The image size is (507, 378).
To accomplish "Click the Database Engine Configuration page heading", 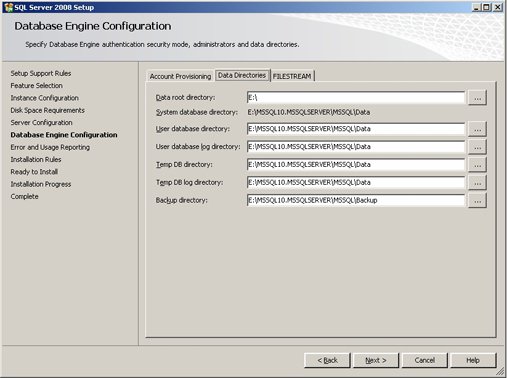I will pos(93,26).
